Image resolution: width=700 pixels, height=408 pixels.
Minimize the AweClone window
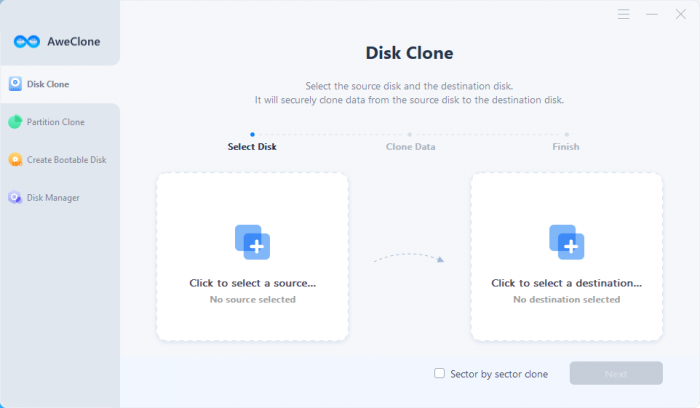[x=652, y=14]
